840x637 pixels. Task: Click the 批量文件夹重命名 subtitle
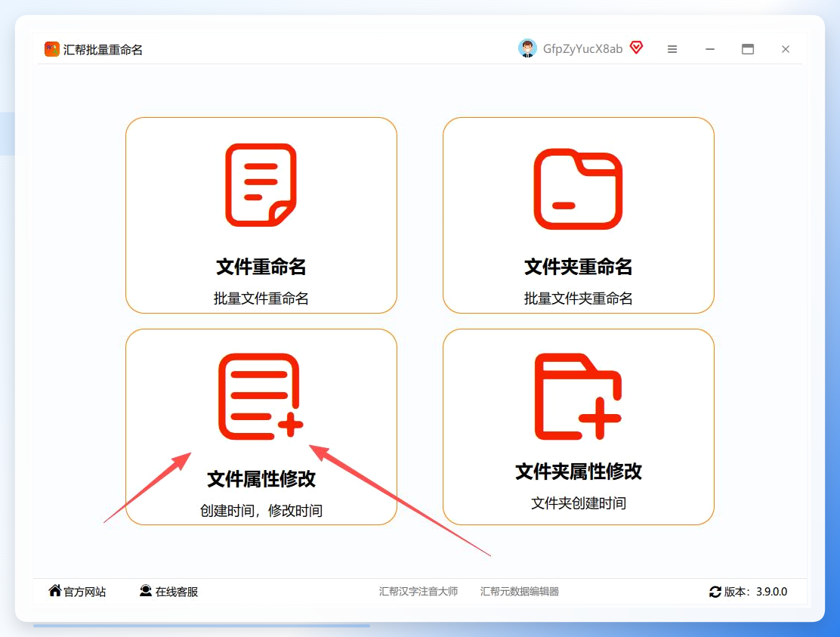pyautogui.click(x=578, y=298)
